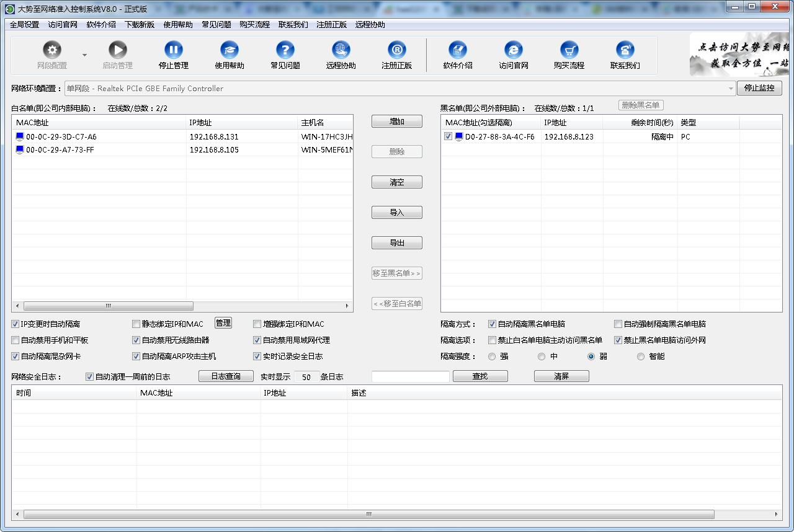Screen dimensions: 794x532
Task: Click the 导出 whitelist button
Action: (x=397, y=243)
